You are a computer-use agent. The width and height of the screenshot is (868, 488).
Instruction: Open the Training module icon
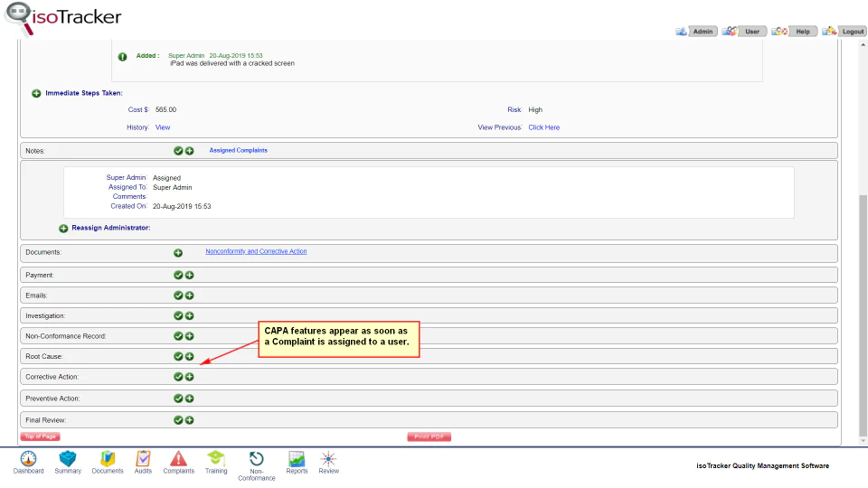click(216, 463)
